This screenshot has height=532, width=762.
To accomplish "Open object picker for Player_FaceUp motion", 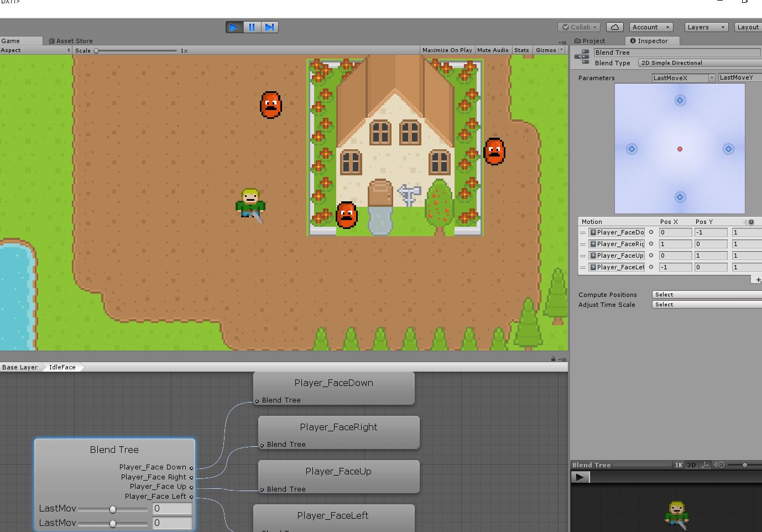I will coord(651,255).
